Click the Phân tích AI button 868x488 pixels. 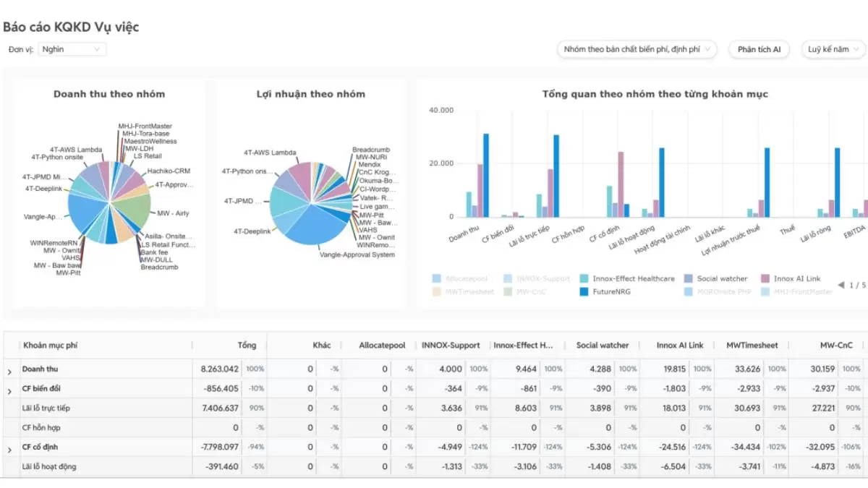coord(759,49)
